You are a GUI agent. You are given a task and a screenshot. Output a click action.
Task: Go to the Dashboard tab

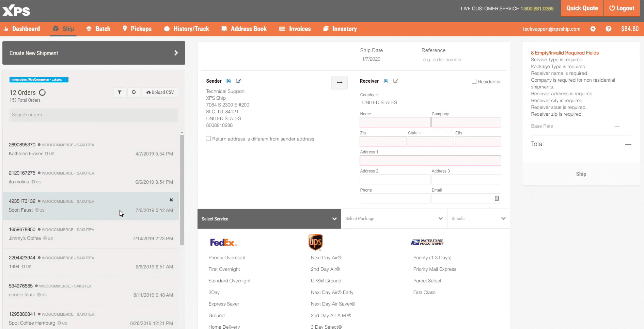22,29
